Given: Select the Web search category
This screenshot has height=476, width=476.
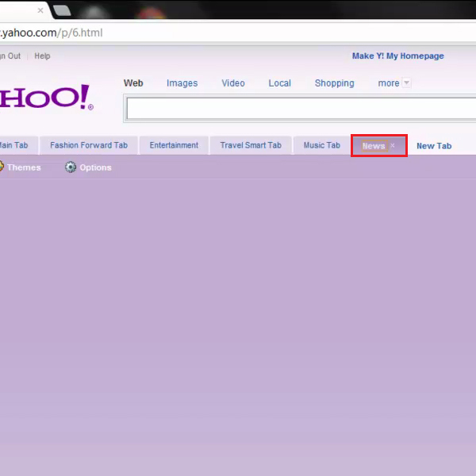Looking at the screenshot, I should 133,83.
